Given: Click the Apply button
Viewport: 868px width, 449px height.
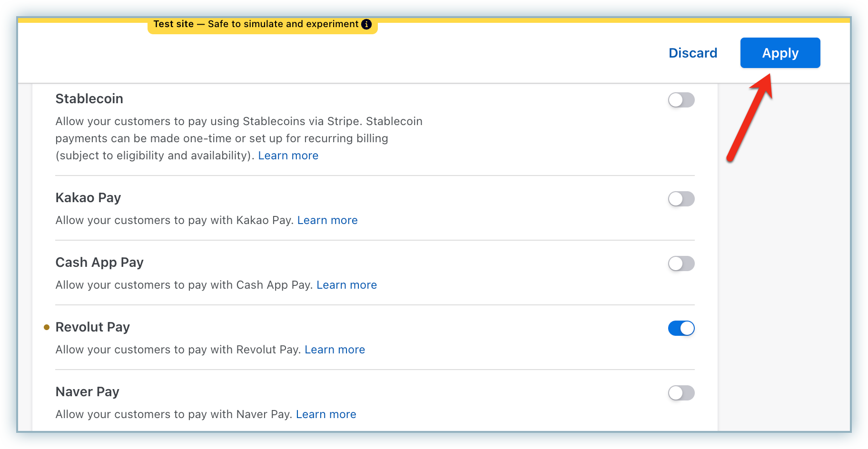Looking at the screenshot, I should (780, 53).
